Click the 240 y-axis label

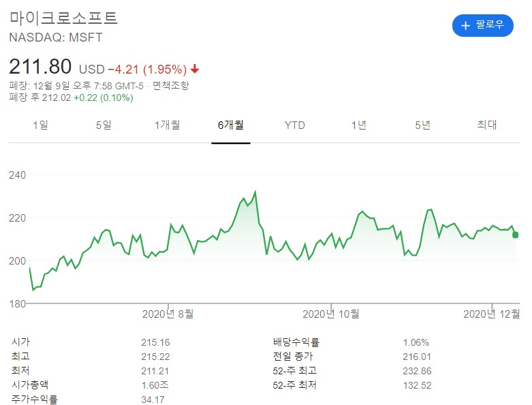click(x=17, y=175)
